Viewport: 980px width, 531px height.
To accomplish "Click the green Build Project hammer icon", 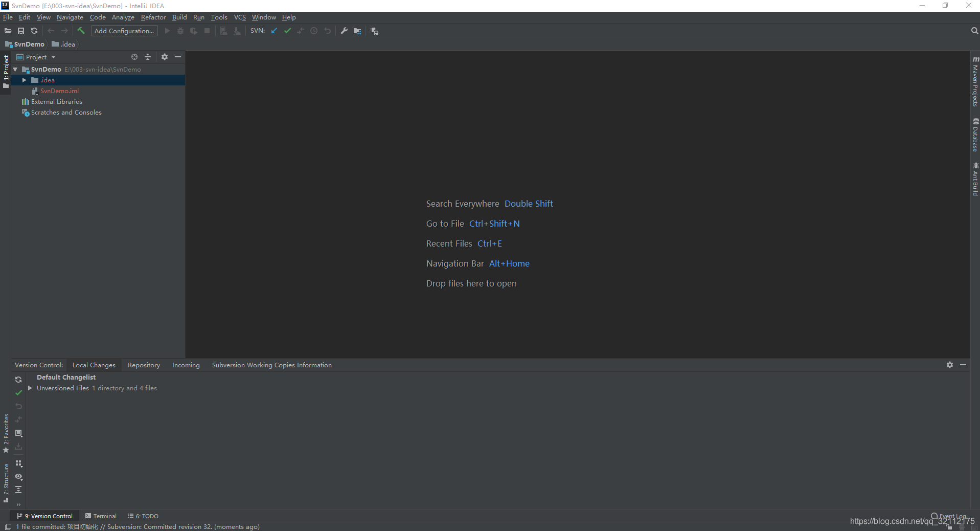I will point(81,31).
